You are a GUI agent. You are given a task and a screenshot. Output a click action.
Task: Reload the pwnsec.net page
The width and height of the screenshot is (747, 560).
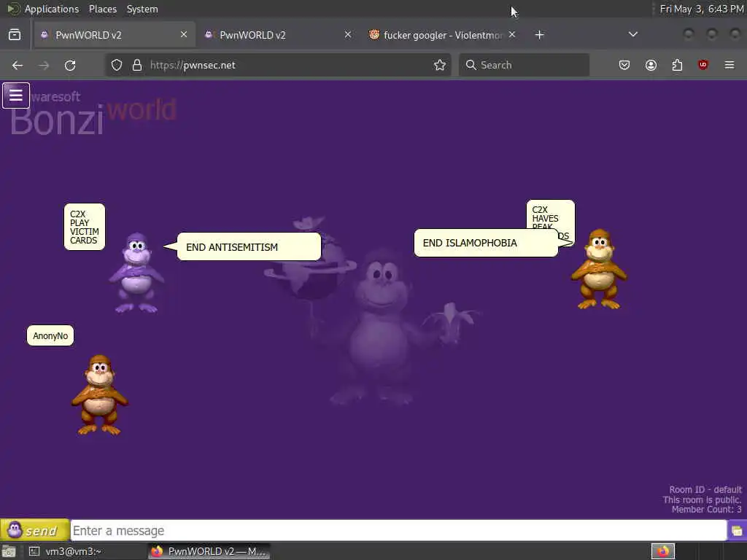[x=70, y=65]
